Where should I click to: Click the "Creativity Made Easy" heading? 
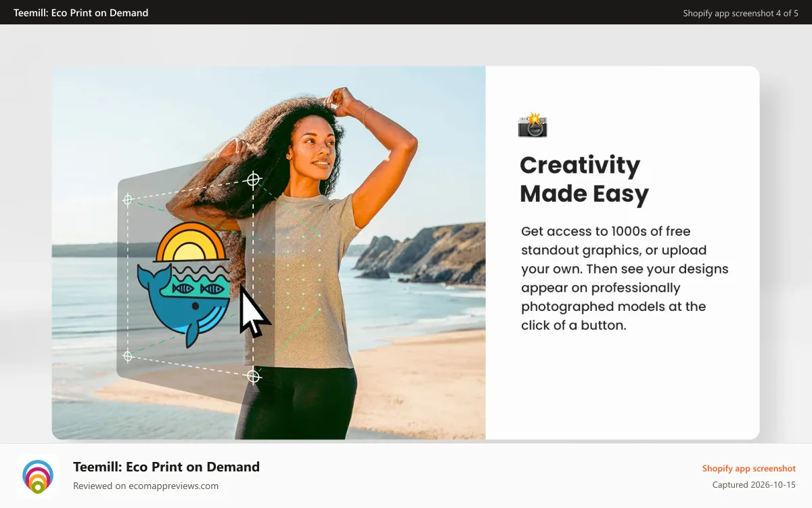(584, 179)
